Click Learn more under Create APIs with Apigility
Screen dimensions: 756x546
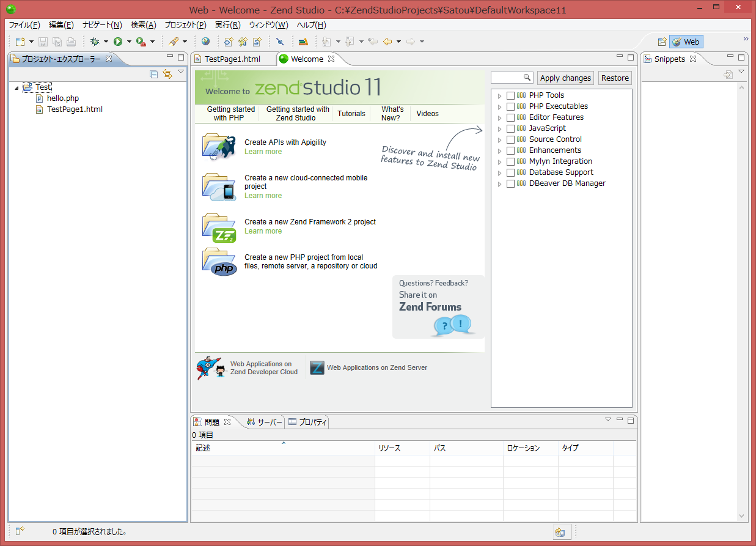[x=263, y=152]
